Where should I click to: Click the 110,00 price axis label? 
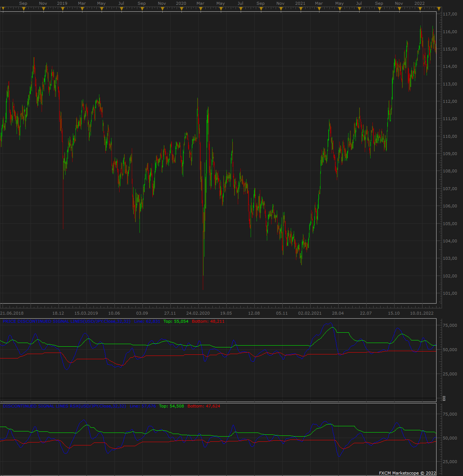click(450, 136)
